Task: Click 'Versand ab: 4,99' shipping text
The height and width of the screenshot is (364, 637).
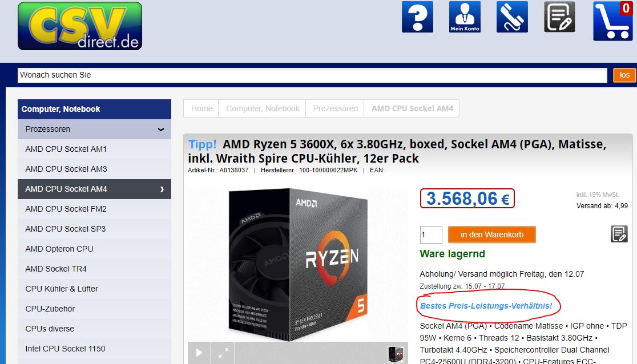Action: pos(602,206)
